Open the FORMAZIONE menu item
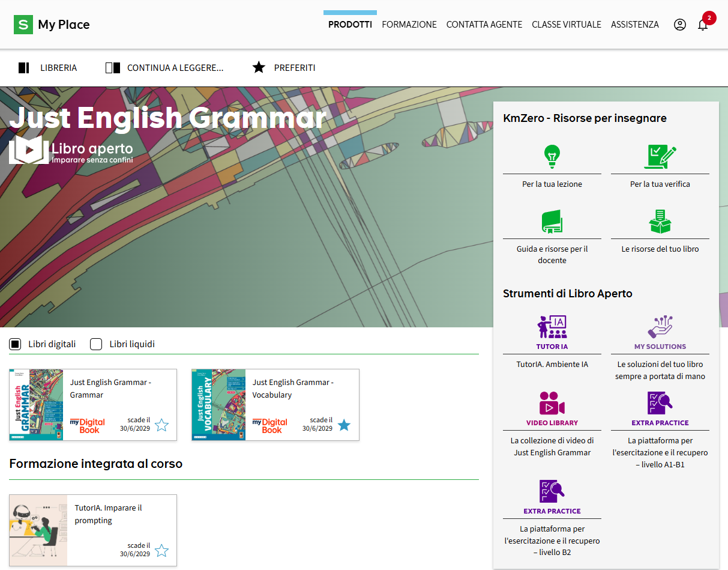Screen dimensions: 728x570 (x=409, y=25)
